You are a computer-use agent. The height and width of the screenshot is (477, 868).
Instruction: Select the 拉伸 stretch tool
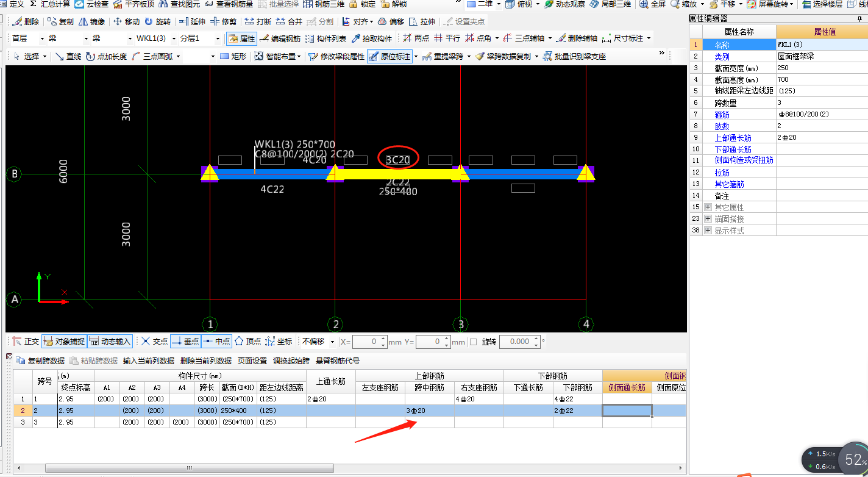point(422,21)
